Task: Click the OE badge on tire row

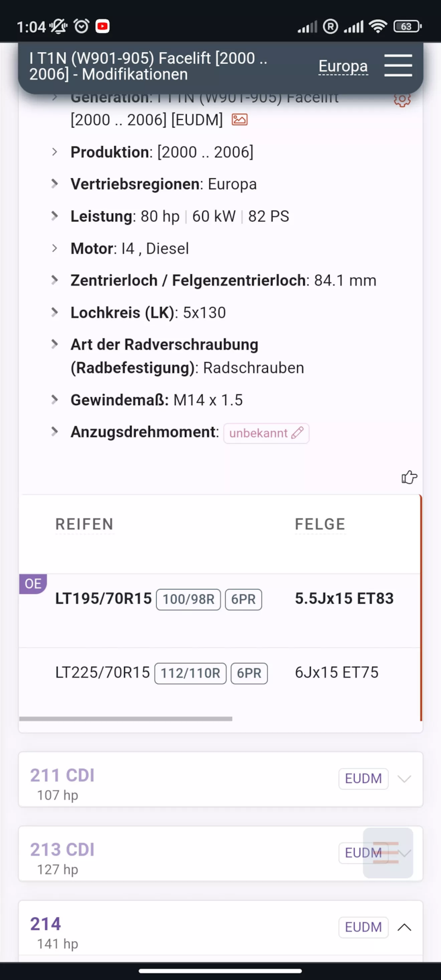Action: point(33,584)
